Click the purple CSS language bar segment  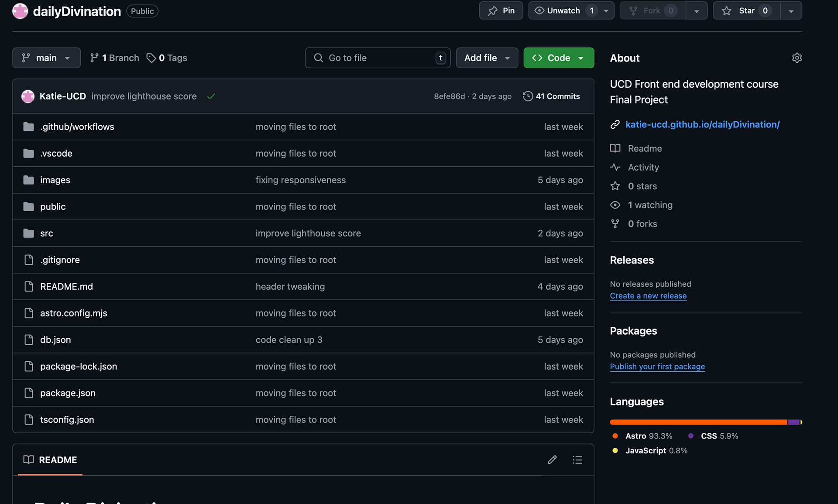tap(793, 422)
